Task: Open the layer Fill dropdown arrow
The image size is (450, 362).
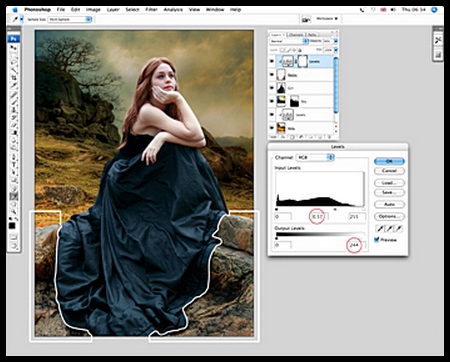Action: click(336, 50)
